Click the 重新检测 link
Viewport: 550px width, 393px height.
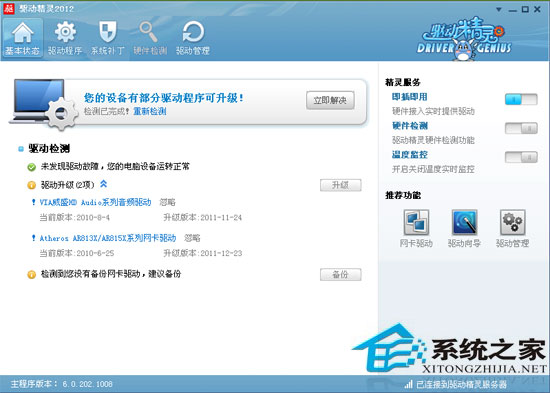(x=150, y=112)
